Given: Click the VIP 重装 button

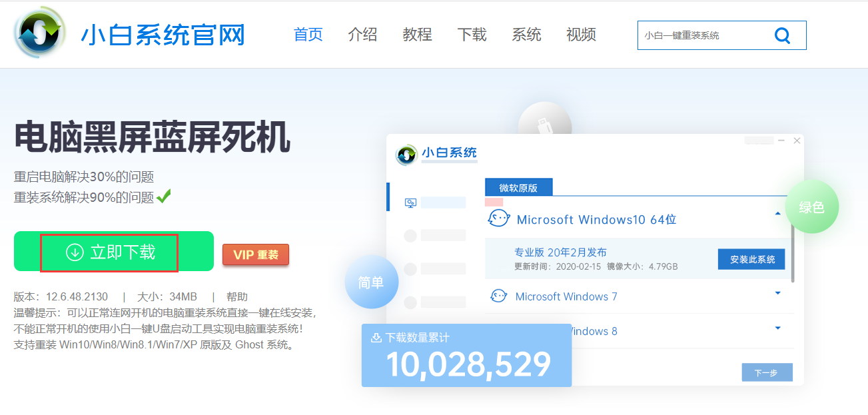Looking at the screenshot, I should point(256,254).
